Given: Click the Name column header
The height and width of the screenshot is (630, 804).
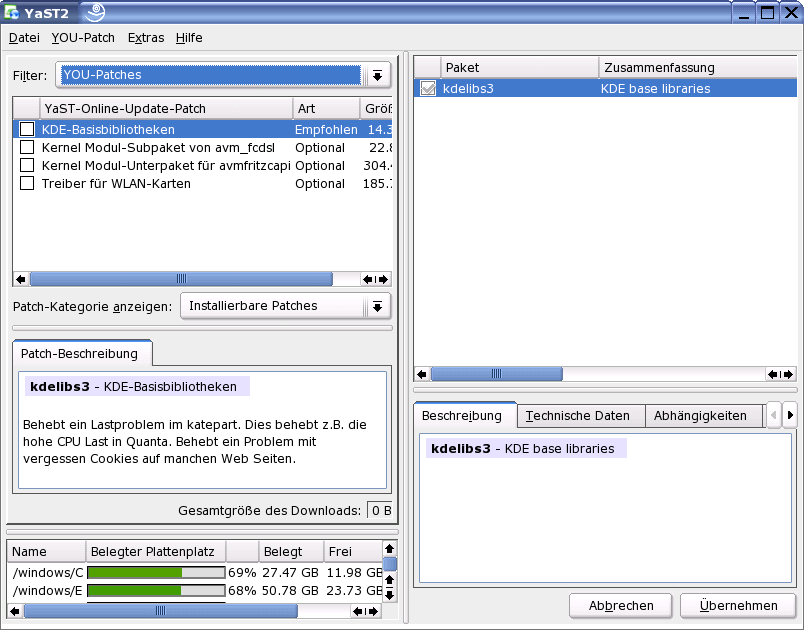Looking at the screenshot, I should [46, 552].
